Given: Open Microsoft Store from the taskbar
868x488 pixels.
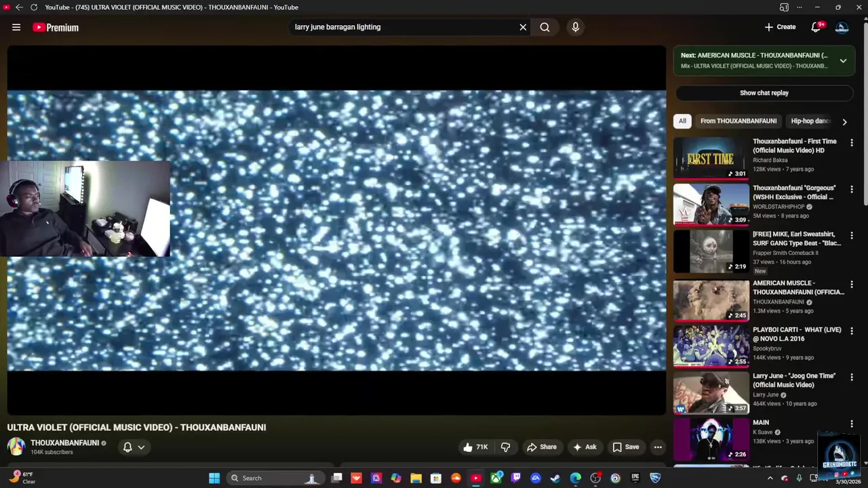Looking at the screenshot, I should pyautogui.click(x=436, y=478).
